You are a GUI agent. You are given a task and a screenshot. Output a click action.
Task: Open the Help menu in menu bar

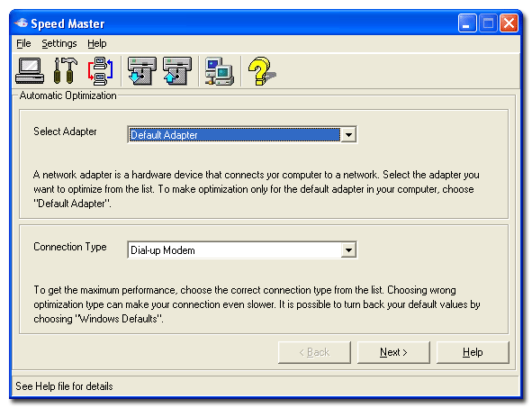[97, 43]
